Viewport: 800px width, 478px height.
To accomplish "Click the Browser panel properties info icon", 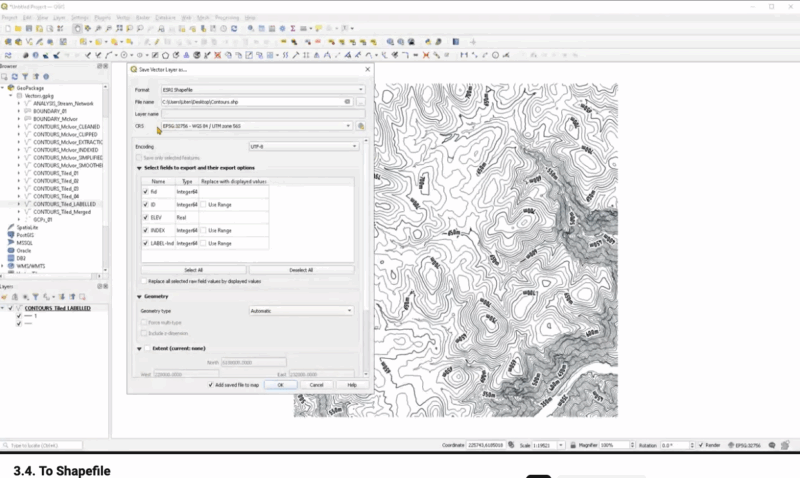I will (x=46, y=77).
